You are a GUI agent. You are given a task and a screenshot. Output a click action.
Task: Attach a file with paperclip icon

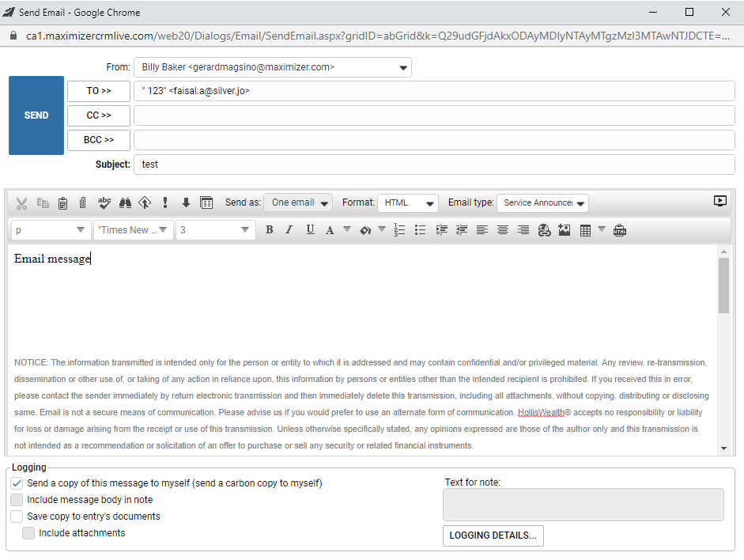(82, 203)
